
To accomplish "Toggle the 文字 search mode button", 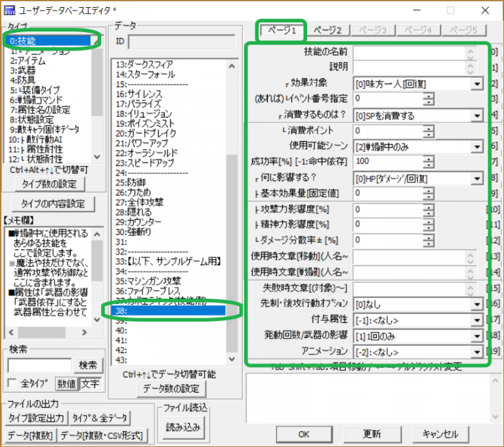I will pos(91,383).
